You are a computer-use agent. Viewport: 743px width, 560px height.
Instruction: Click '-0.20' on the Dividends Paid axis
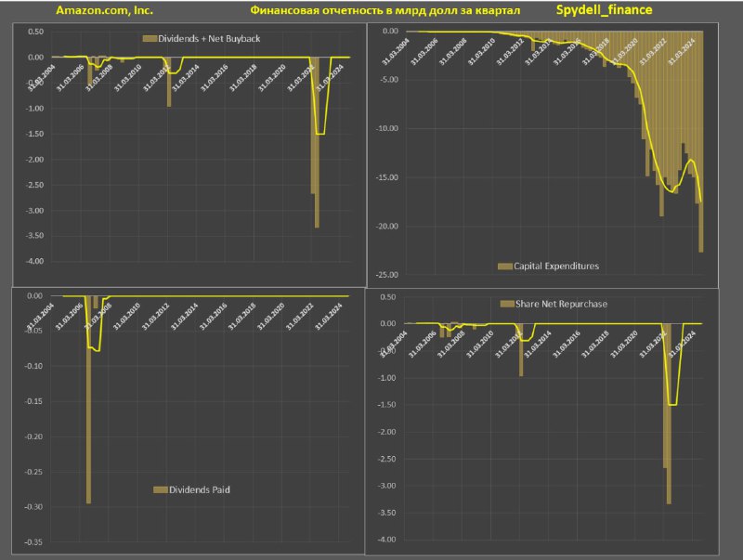click(x=33, y=436)
